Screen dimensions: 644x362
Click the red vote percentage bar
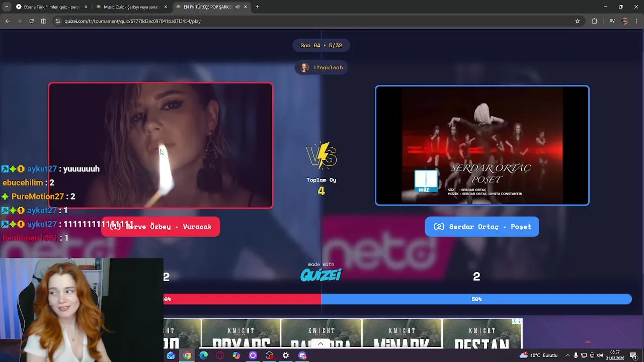click(242, 299)
